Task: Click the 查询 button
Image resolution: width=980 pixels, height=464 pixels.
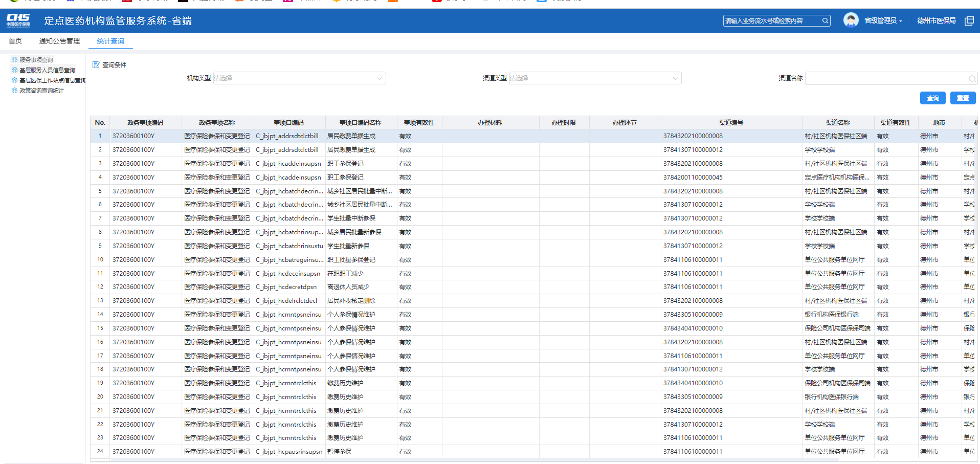Action: point(933,98)
